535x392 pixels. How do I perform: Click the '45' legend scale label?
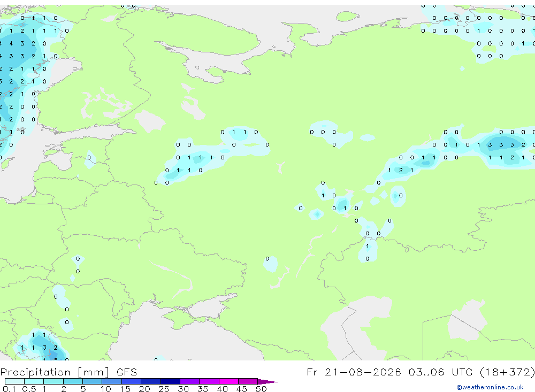[242, 389]
